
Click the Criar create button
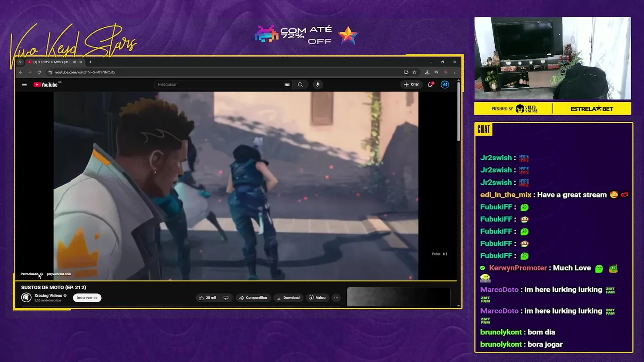411,84
